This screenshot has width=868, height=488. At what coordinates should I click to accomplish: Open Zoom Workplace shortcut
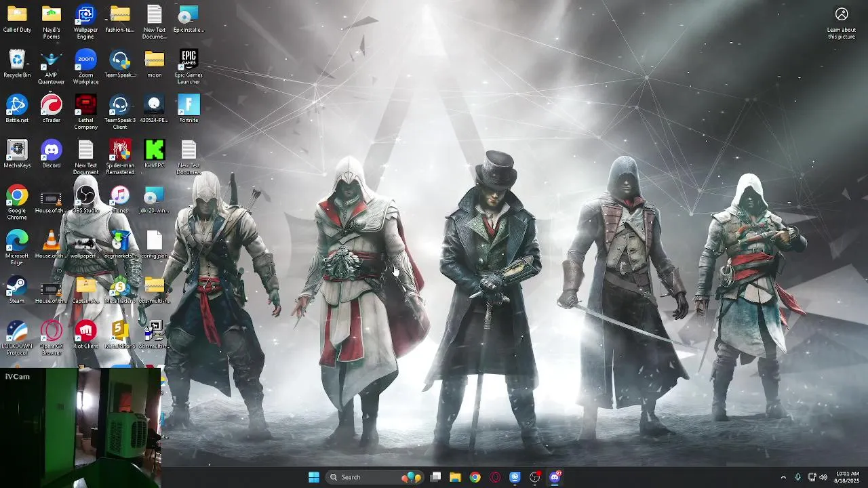tap(85, 68)
